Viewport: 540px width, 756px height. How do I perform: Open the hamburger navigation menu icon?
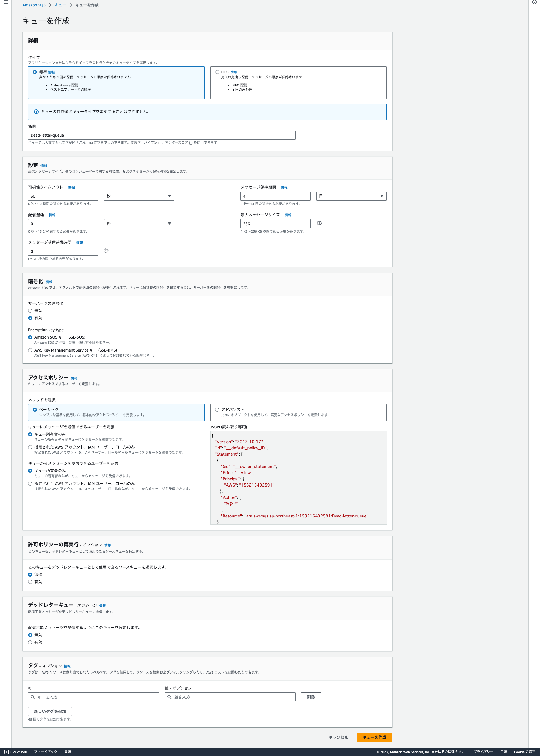coord(5,2)
